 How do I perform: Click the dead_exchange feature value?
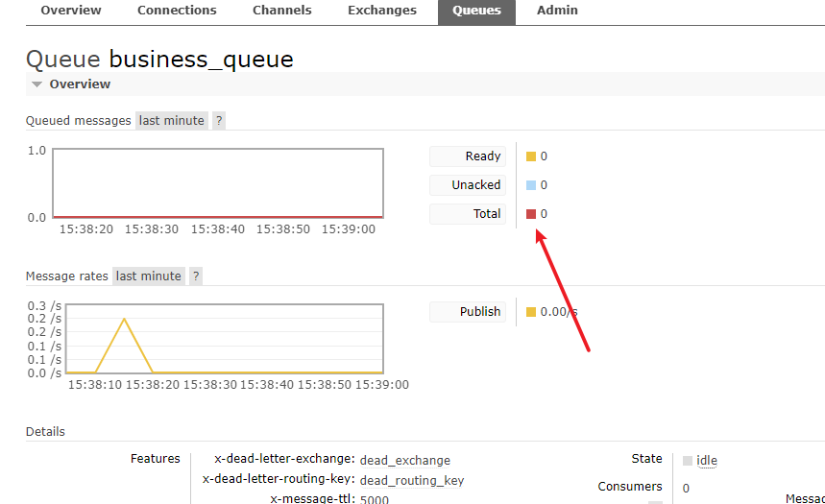point(405,461)
